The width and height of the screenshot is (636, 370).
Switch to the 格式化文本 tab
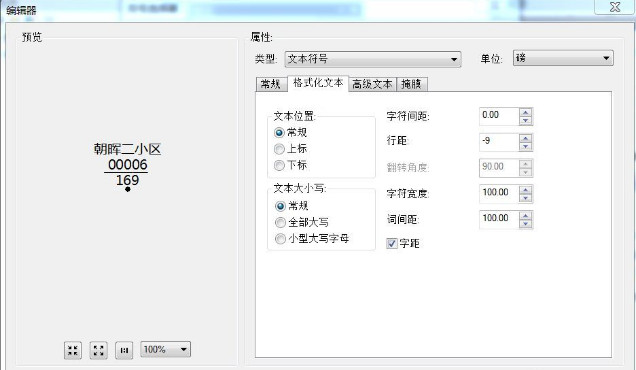click(x=318, y=83)
